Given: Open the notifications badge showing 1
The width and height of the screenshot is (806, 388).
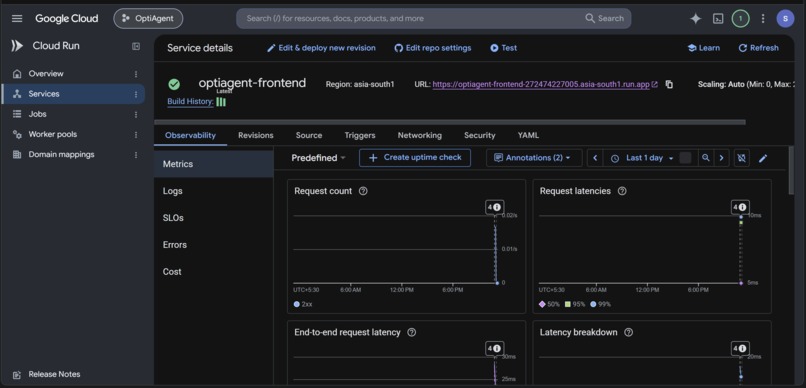Looking at the screenshot, I should 740,19.
